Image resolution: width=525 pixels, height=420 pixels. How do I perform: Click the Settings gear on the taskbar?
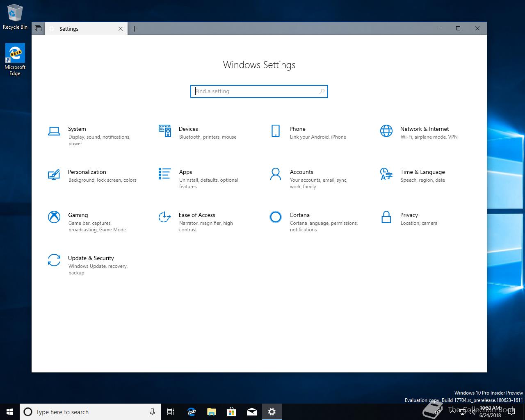272,412
